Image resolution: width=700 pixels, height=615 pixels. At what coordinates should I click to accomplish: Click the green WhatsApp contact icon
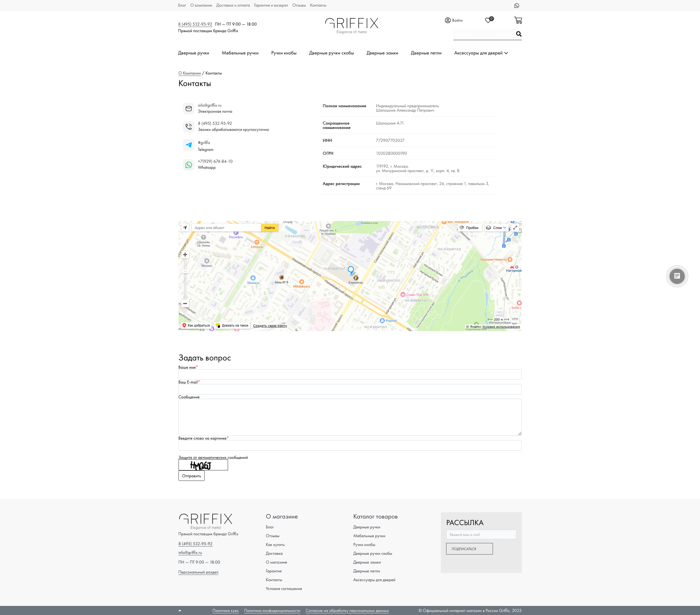click(188, 165)
